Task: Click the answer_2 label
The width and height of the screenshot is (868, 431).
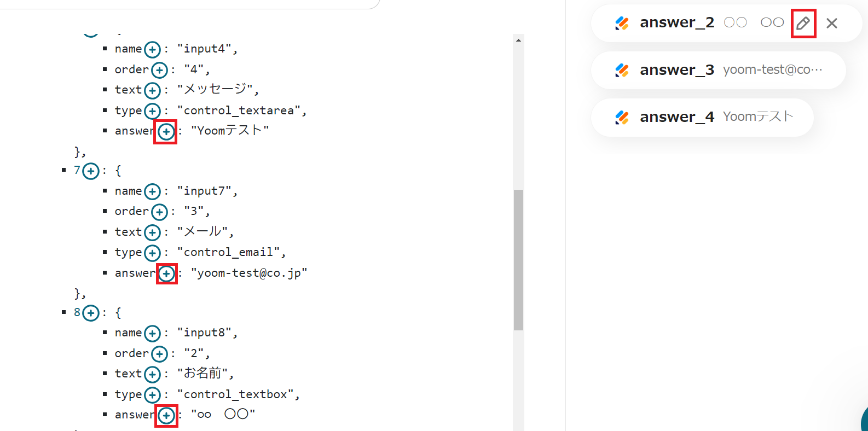Action: (x=677, y=23)
